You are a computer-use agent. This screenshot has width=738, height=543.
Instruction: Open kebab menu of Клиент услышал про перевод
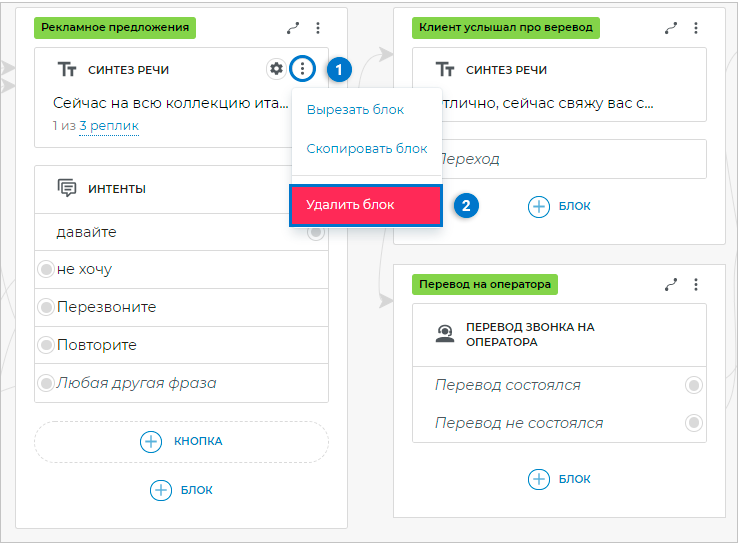pos(696,28)
